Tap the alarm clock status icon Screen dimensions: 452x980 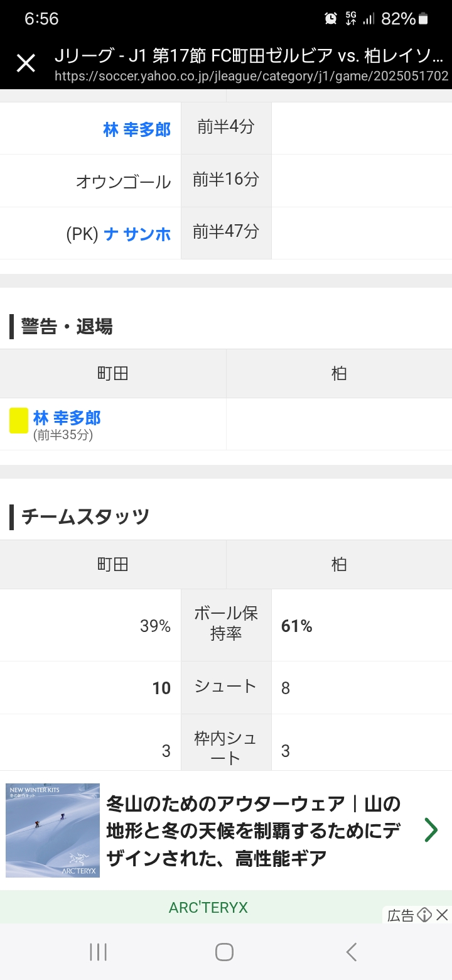[331, 19]
